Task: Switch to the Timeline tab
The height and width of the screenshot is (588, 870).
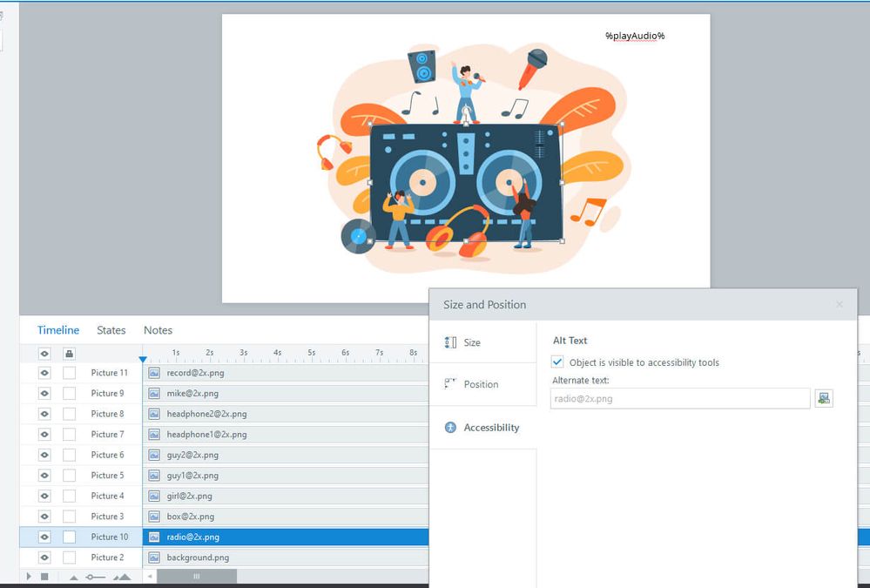Action: coord(58,330)
